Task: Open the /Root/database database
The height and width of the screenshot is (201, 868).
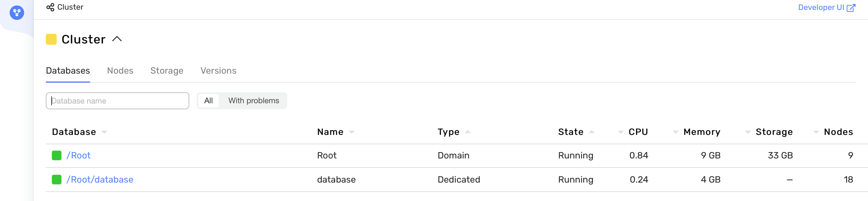Action: [100, 179]
